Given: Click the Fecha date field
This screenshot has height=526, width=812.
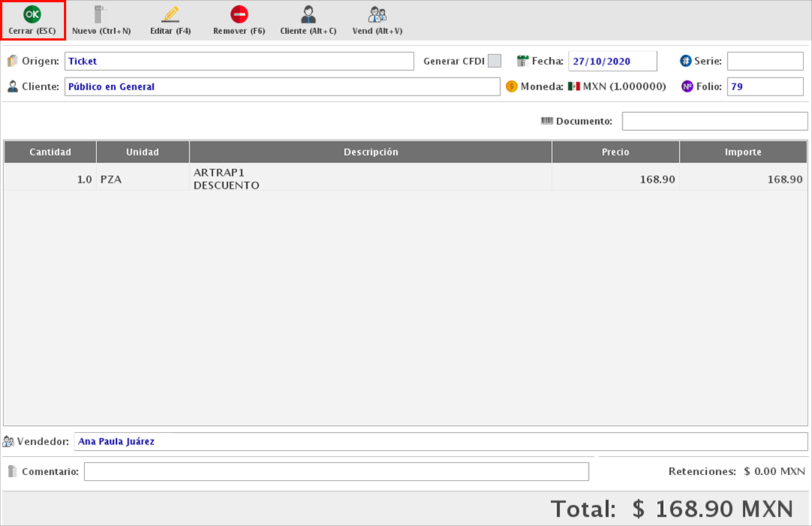Looking at the screenshot, I should point(612,61).
